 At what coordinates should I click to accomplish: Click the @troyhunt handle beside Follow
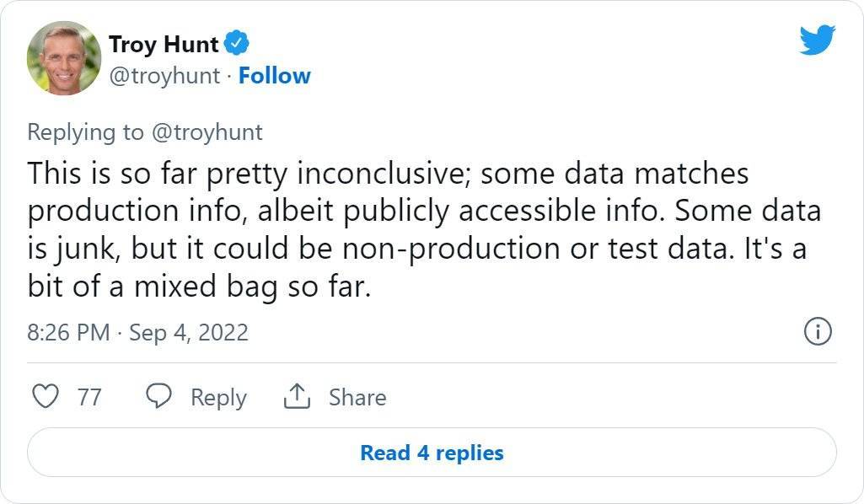[164, 76]
